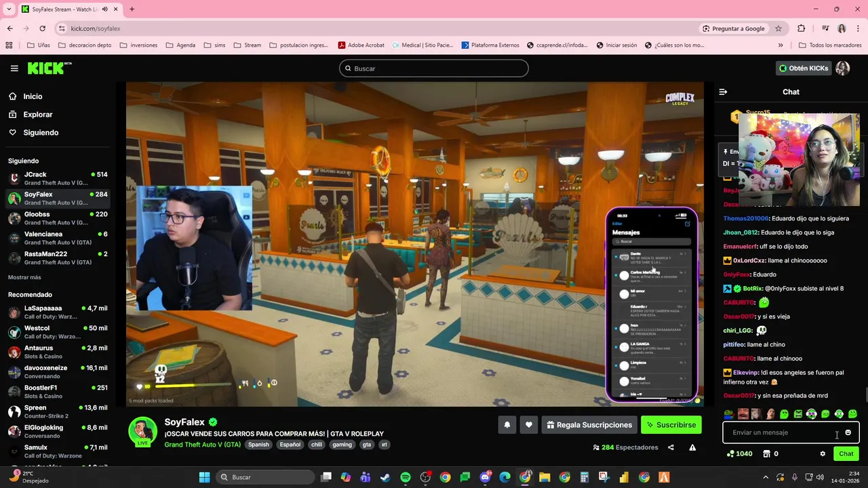Image resolution: width=868 pixels, height=488 pixels.
Task: Open recommended channel Westcol
Action: [x=57, y=332]
